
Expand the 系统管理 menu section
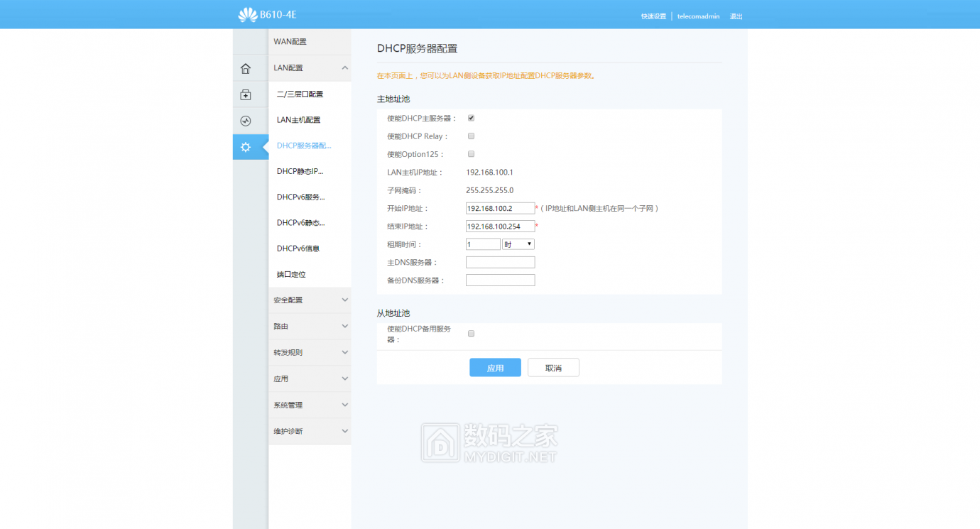click(310, 405)
